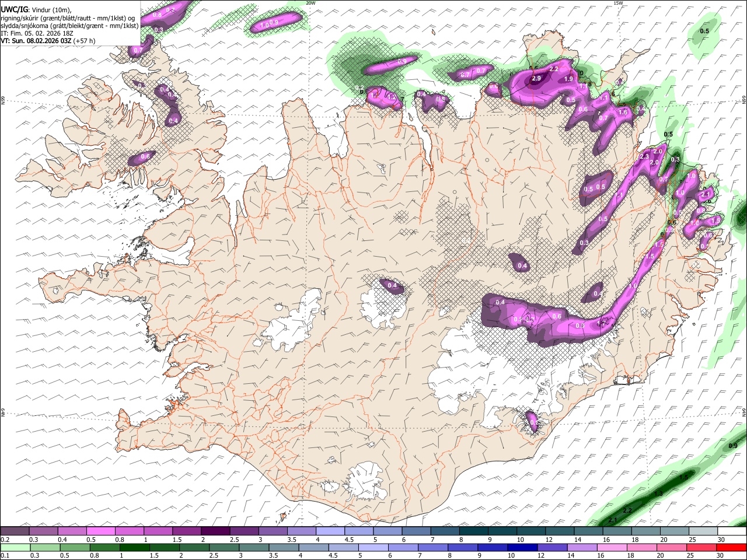Click snow legend swatch between 0.2 and 0.3
The image size is (747, 560).
[x=15, y=531]
